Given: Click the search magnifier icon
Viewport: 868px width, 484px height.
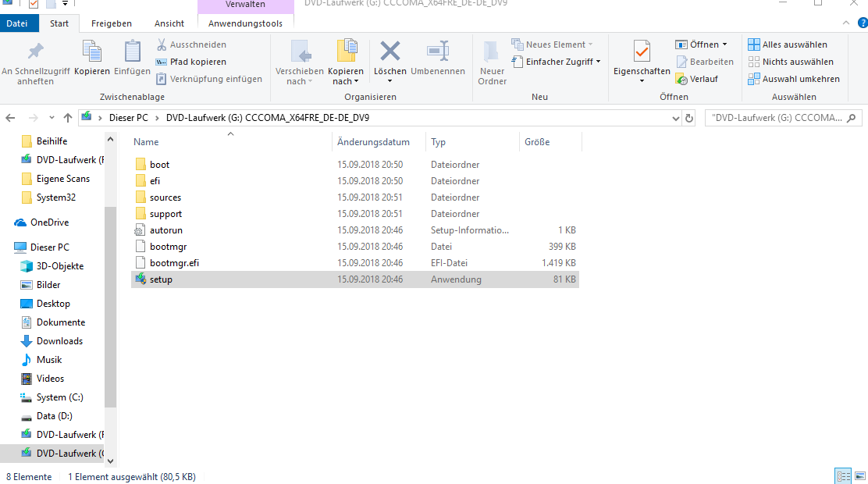Looking at the screenshot, I should (852, 118).
